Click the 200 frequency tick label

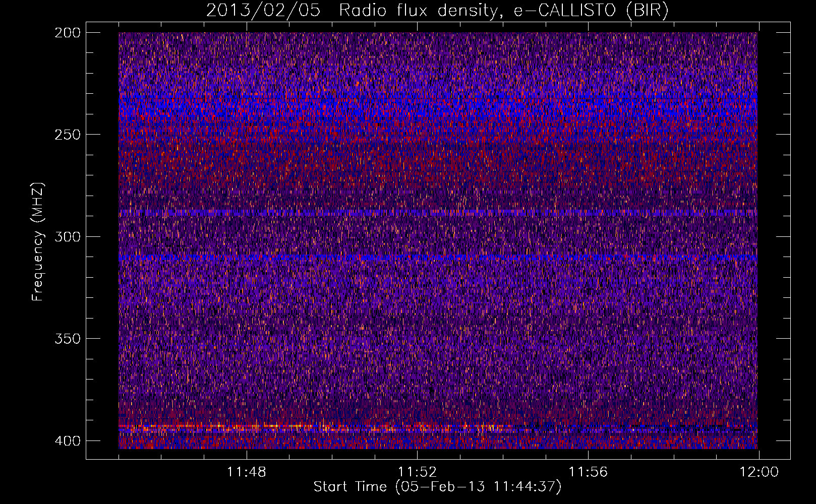point(67,33)
